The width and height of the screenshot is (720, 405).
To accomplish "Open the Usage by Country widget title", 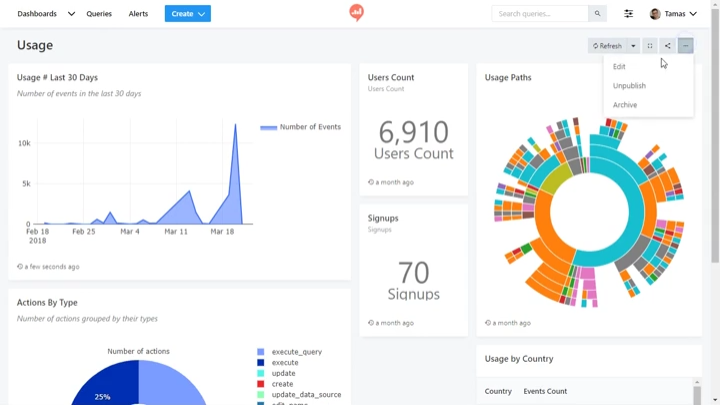I will (519, 359).
